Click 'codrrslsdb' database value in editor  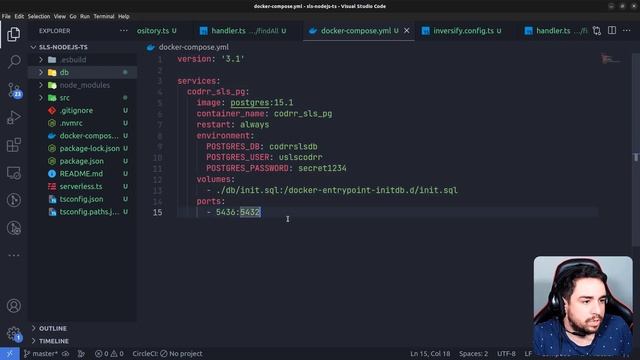(293, 147)
